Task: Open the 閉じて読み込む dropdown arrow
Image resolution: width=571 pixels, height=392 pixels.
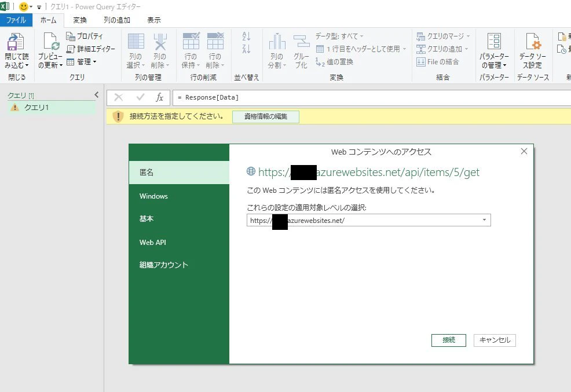Action: (x=27, y=65)
